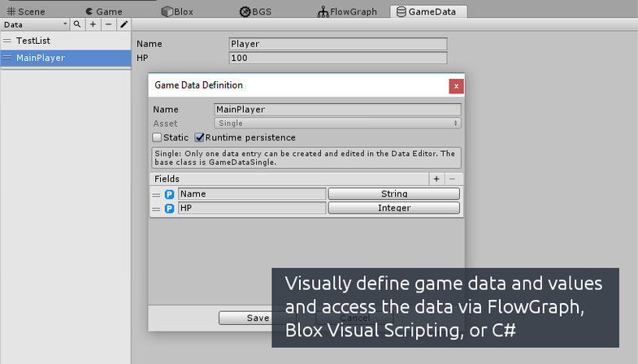Edit the definition Name field MainPlayer

337,109
